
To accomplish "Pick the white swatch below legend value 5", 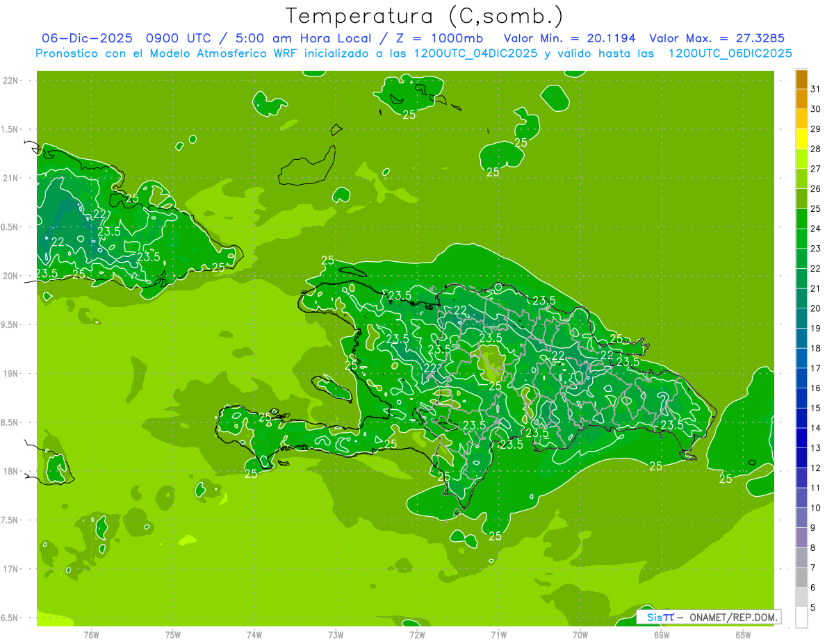I will point(801,618).
